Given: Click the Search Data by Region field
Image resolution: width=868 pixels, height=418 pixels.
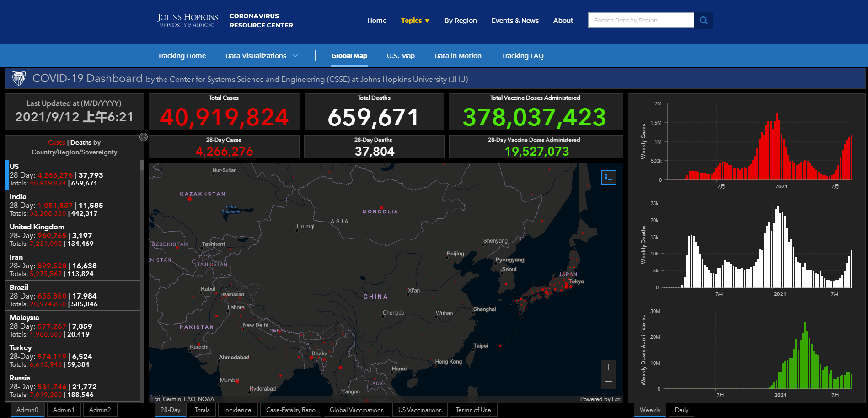Looking at the screenshot, I should 641,21.
